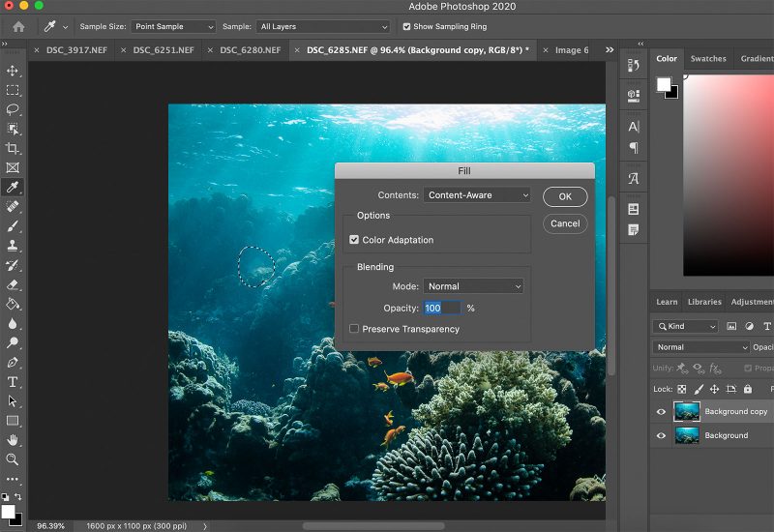Select the Blur tool
The width and height of the screenshot is (774, 532).
[x=13, y=324]
